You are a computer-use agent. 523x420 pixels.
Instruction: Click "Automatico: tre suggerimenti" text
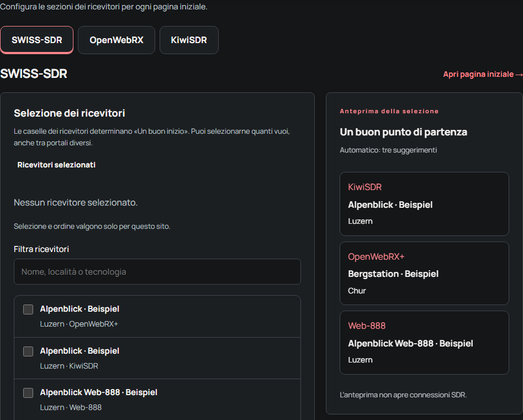pyautogui.click(x=388, y=150)
